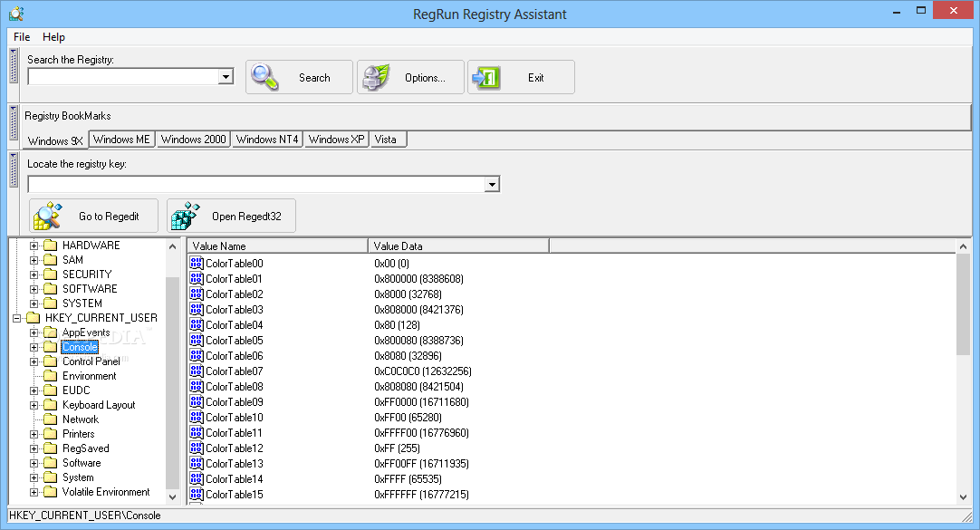The image size is (980, 530).
Task: Click the ColorTable15 value icon
Action: (197, 495)
